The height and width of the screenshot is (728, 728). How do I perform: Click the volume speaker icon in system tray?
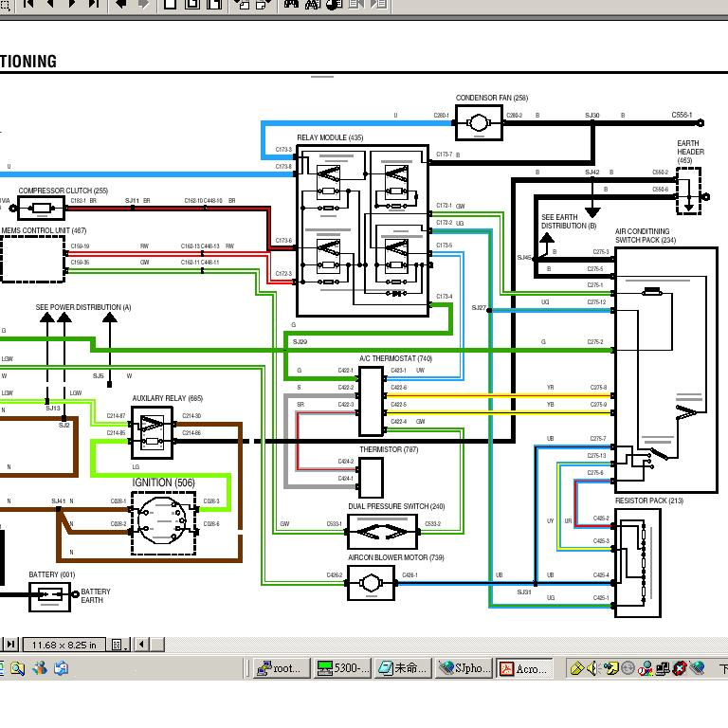592,668
